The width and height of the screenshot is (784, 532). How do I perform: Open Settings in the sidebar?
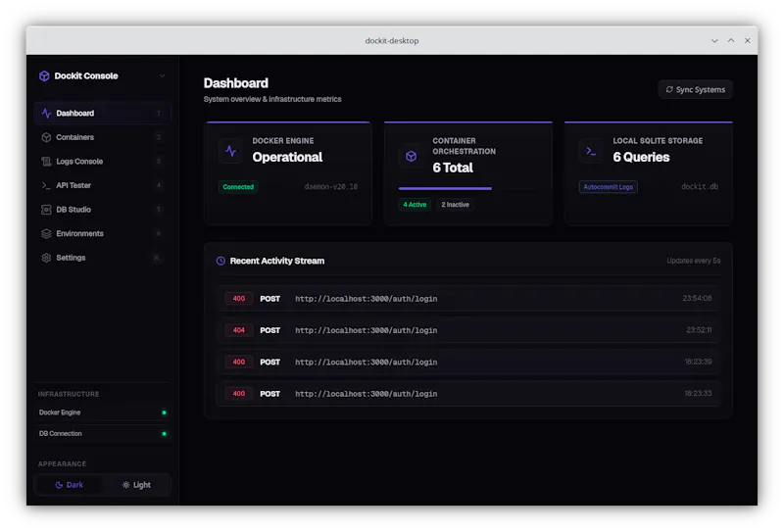click(102, 258)
